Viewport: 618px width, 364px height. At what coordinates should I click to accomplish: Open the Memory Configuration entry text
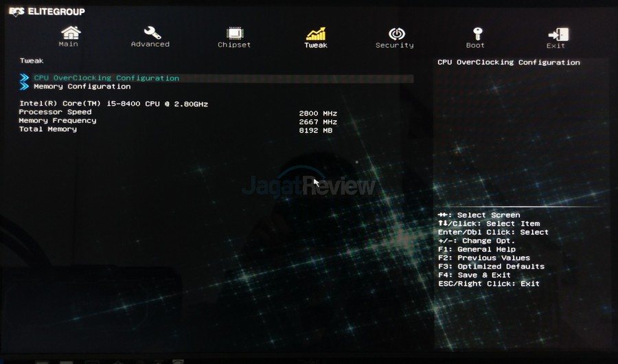82,87
